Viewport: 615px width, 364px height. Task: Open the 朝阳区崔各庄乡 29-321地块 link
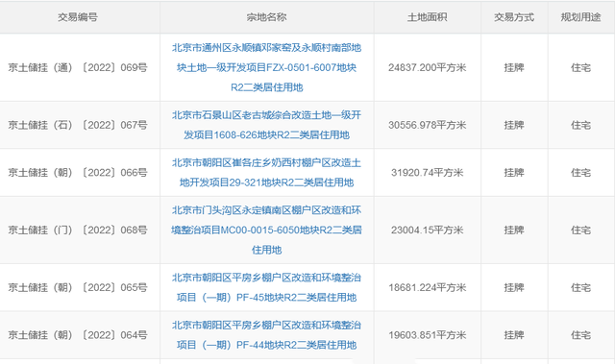point(267,173)
